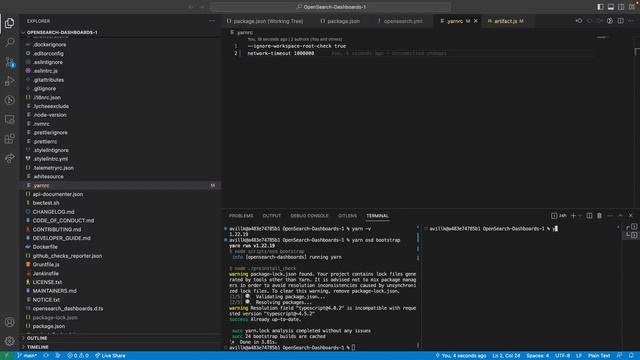Screen dimensions: 640x360
Task: Open Explorer Views and More Actions ellipsis
Action: 212,21
